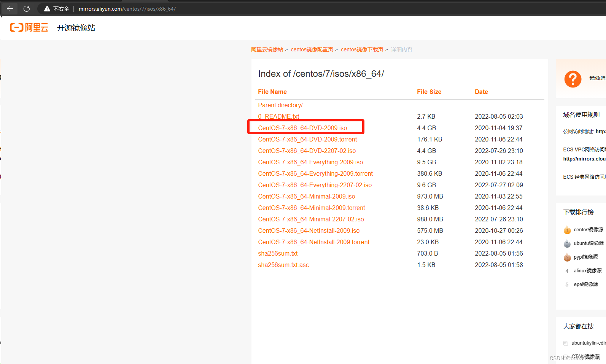Viewport: 606px width, 364px height.
Task: Sort by File Size column header
Action: click(429, 92)
